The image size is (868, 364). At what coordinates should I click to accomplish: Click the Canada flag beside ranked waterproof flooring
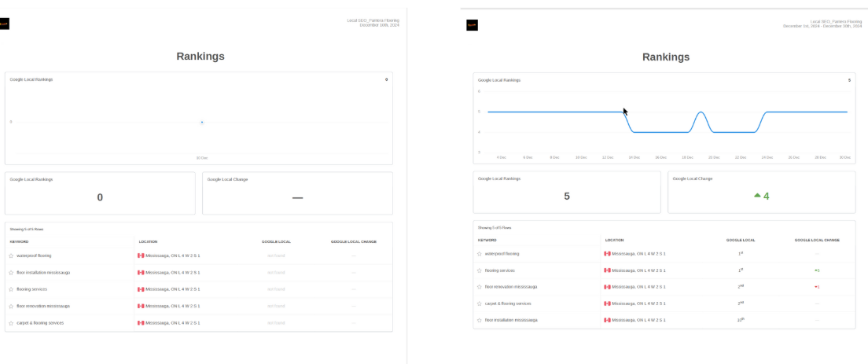pos(607,254)
